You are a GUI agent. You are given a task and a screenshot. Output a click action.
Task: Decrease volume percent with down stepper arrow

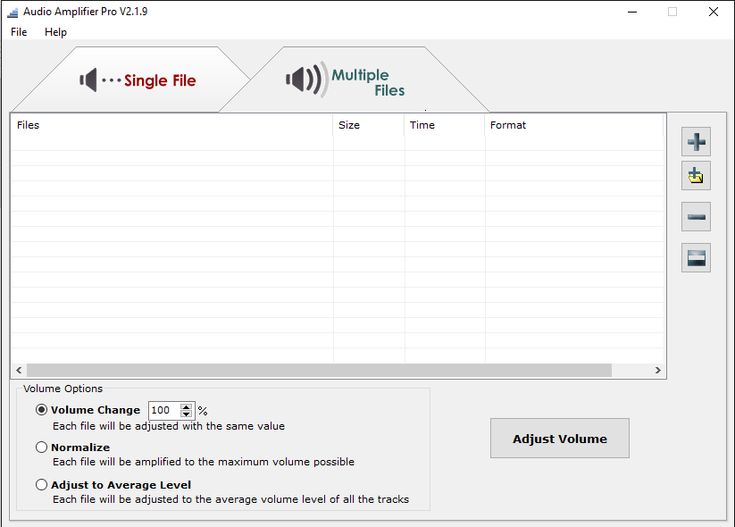[186, 414]
